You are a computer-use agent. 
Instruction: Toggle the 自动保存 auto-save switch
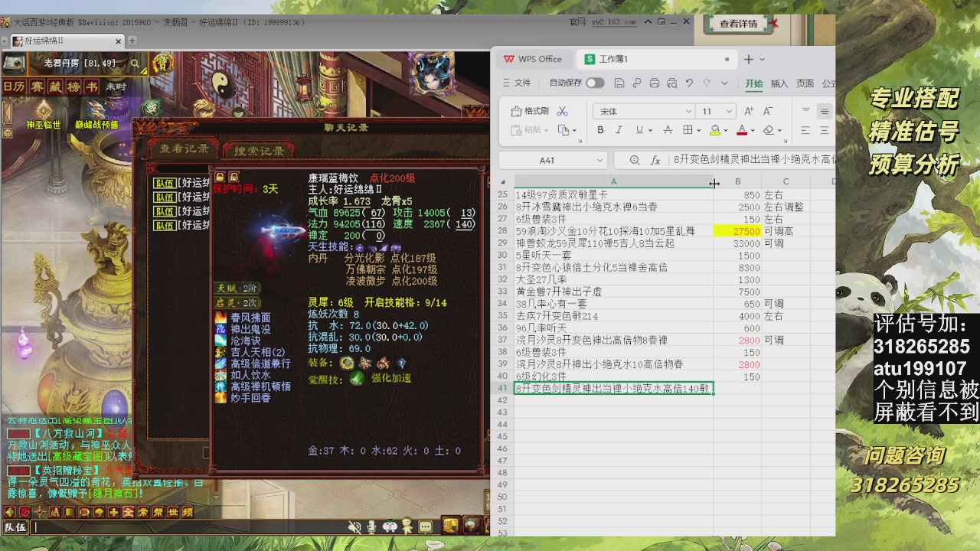click(x=595, y=83)
